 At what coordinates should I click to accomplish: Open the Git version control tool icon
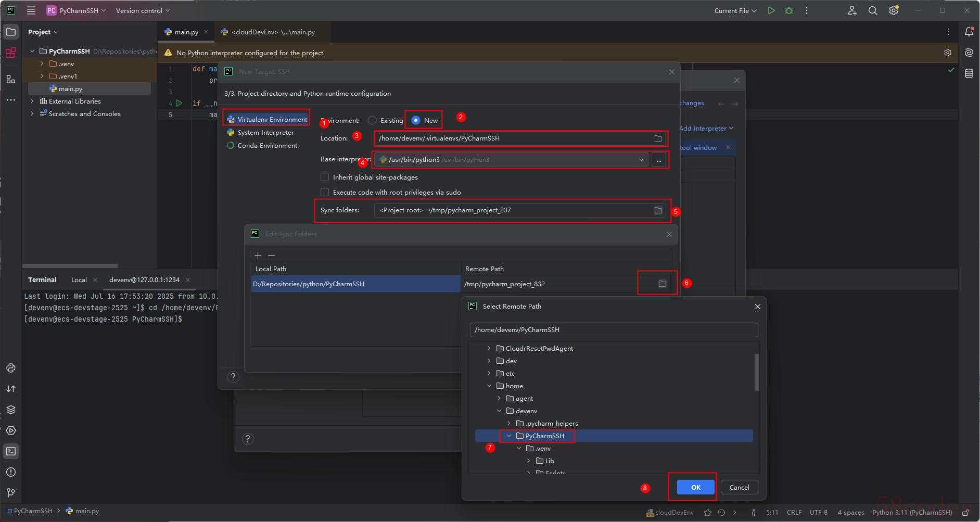click(10, 492)
